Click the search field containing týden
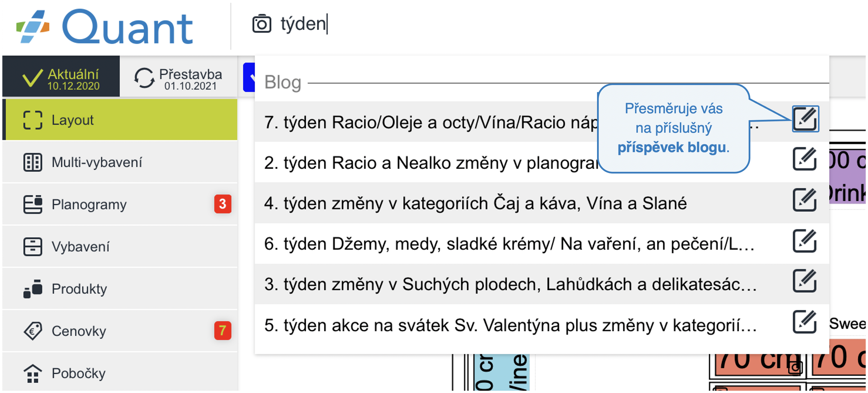The height and width of the screenshot is (393, 868). coord(539,24)
